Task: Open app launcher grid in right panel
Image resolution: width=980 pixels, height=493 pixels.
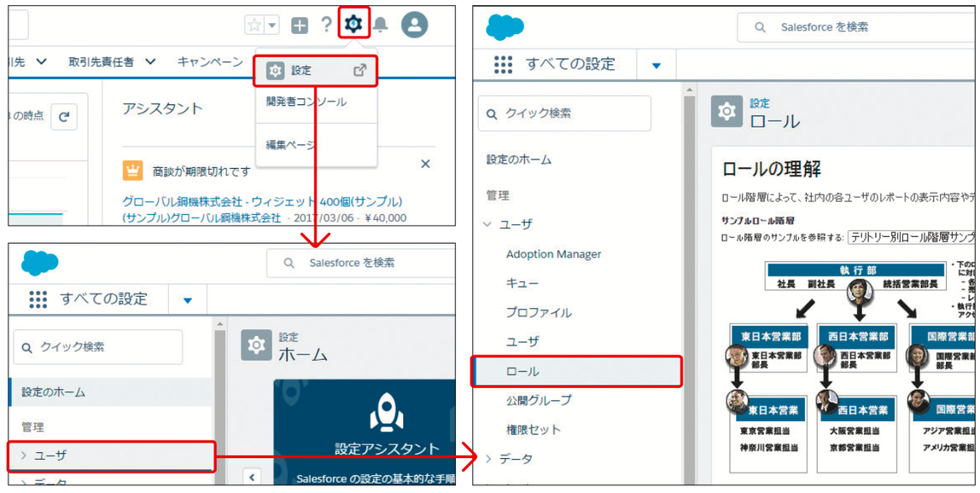Action: (x=503, y=64)
